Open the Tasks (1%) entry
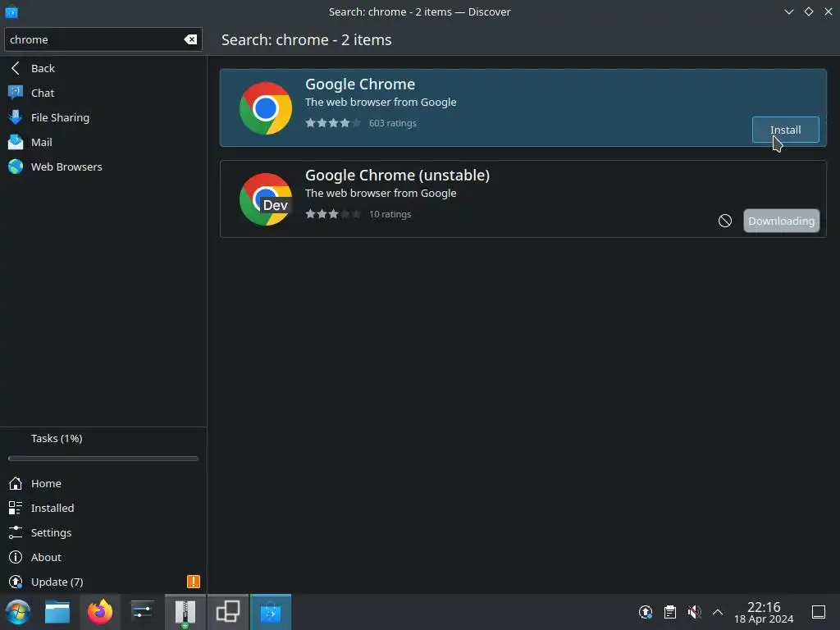 (57, 438)
